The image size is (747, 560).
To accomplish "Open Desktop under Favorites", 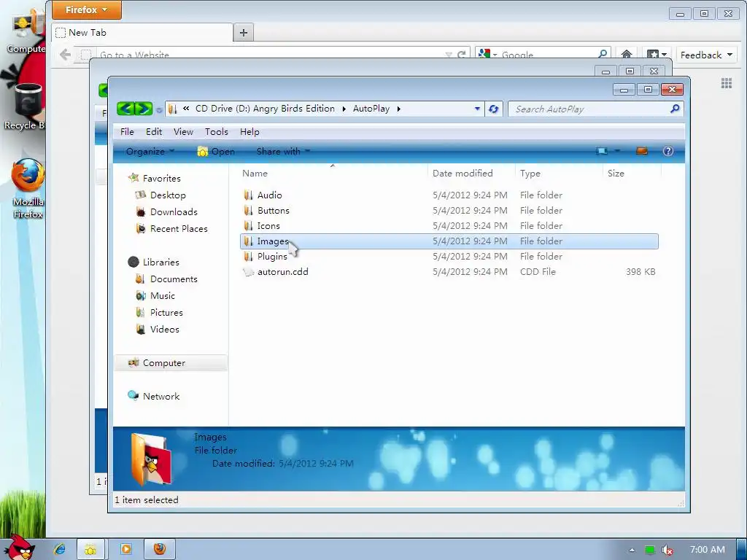I will coord(168,195).
